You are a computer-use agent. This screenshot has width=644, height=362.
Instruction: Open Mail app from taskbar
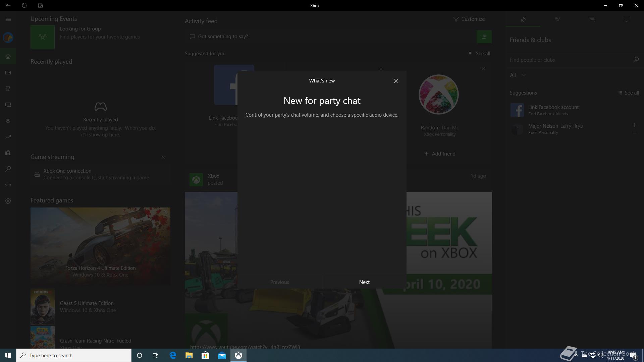(x=222, y=355)
